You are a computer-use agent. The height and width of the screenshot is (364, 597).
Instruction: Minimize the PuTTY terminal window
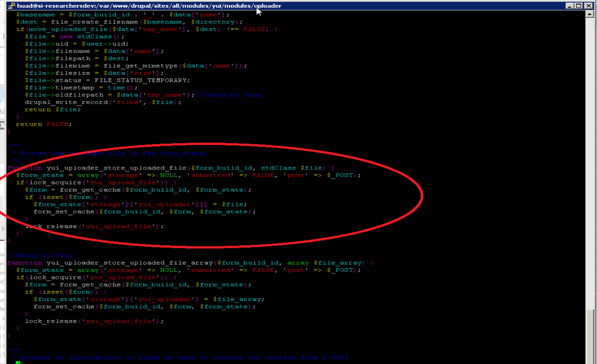click(569, 6)
